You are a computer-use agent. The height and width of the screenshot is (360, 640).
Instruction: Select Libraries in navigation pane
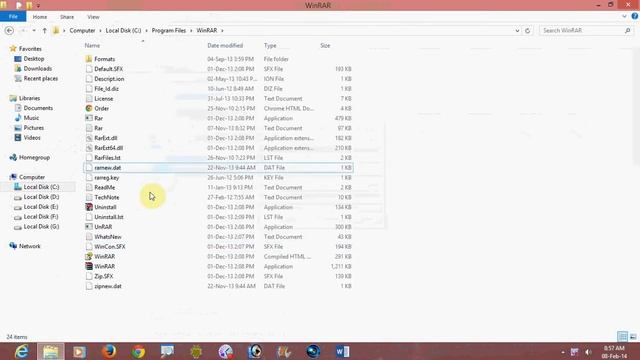(29, 98)
